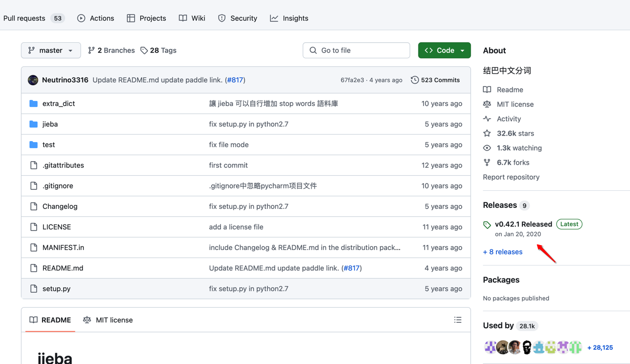Switch to the MIT license tab

tap(108, 320)
